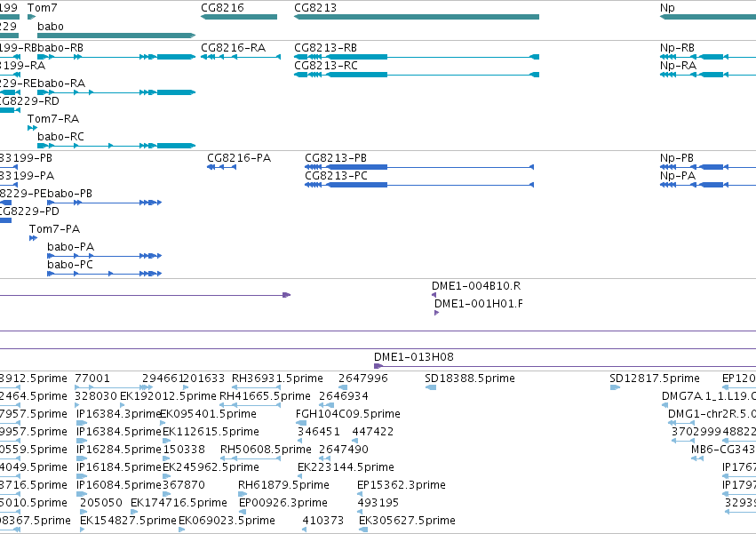The image size is (756, 534).
Task: Click feature 2647490
Action: click(325, 458)
